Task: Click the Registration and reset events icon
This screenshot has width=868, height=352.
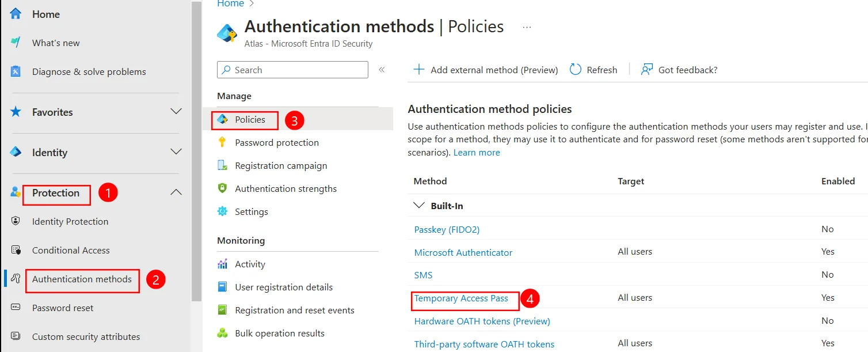Action: [222, 310]
